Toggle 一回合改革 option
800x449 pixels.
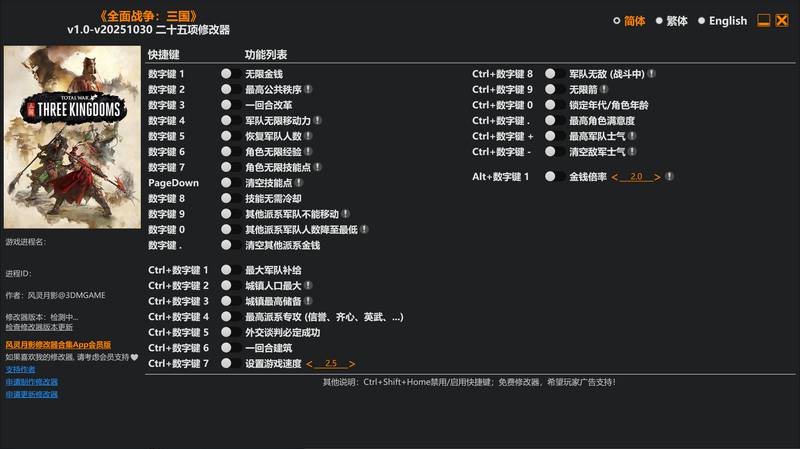tap(231, 105)
